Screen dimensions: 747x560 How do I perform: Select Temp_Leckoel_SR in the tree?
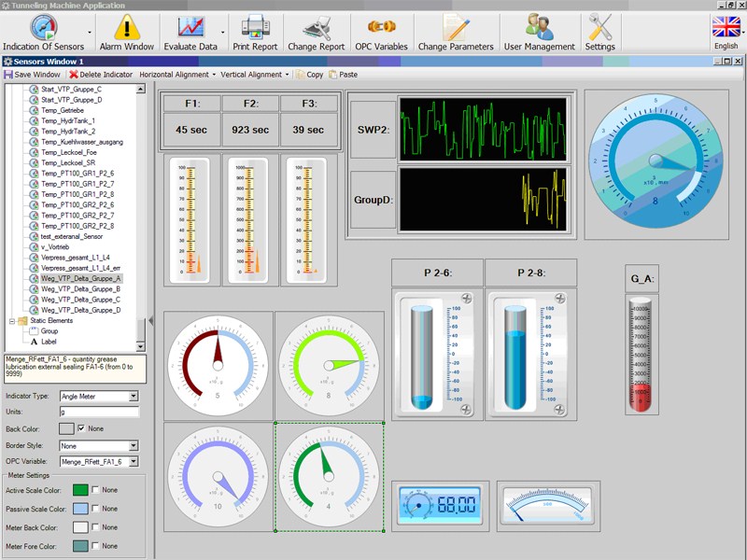coord(68,162)
